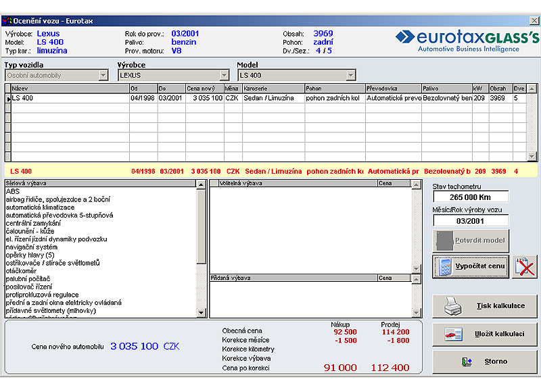541x392 pixels.
Task: Click the Volitelná výbava list header
Action: point(298,183)
